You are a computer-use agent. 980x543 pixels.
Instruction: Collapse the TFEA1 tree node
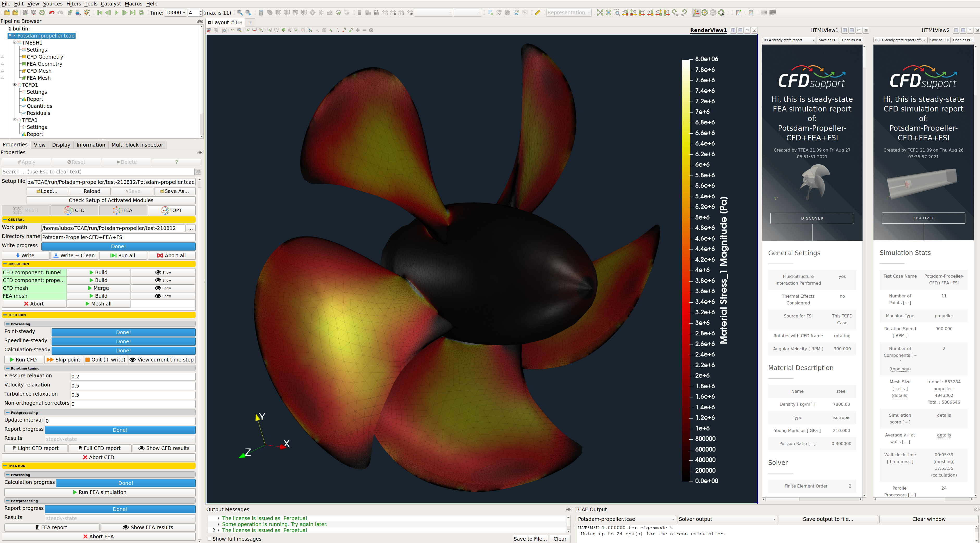pyautogui.click(x=15, y=120)
